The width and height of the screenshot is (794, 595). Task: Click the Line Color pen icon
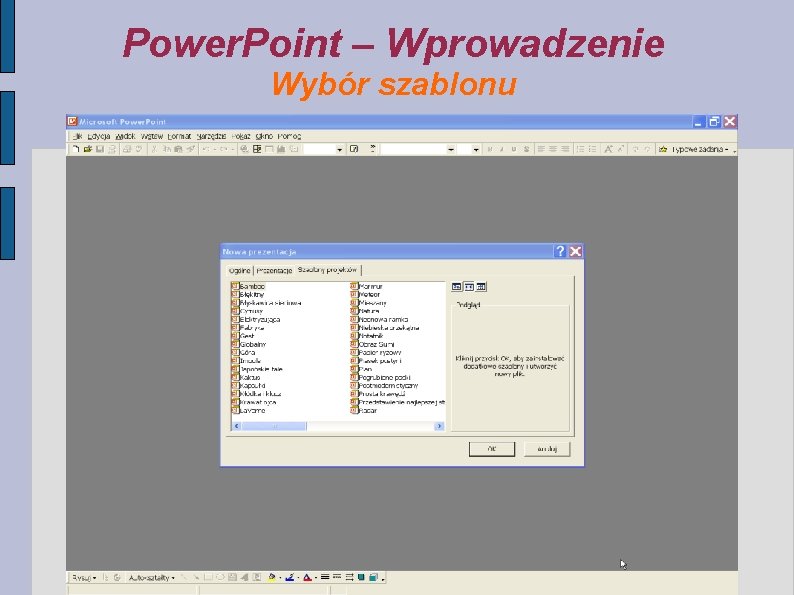pos(289,577)
